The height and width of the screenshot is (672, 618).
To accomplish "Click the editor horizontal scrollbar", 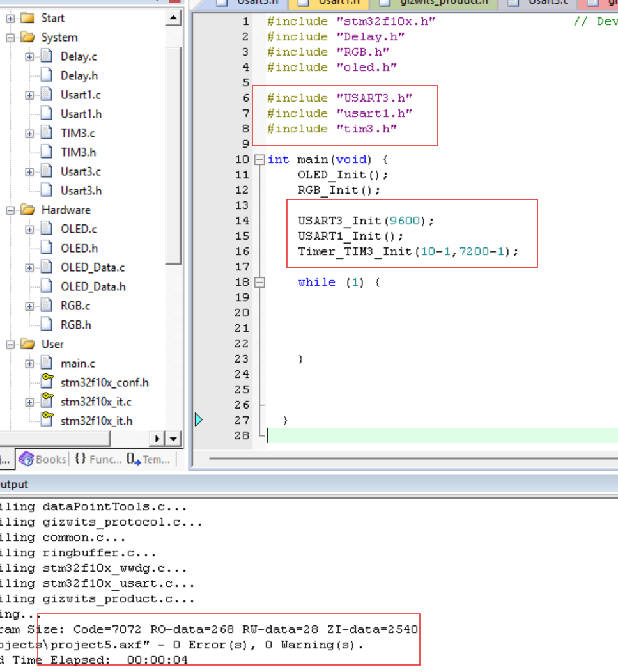I will click(x=413, y=458).
